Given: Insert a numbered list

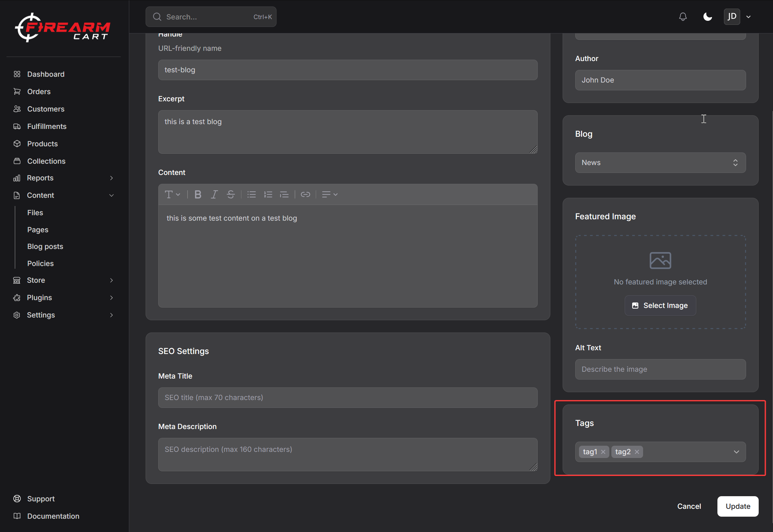Looking at the screenshot, I should point(268,194).
